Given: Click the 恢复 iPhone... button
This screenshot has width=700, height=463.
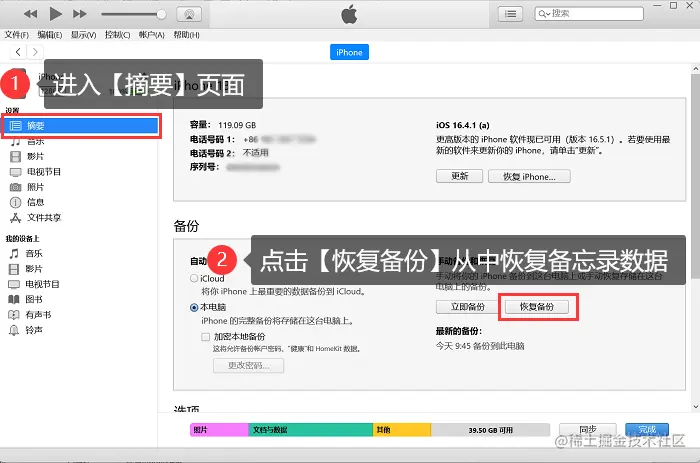Looking at the screenshot, I should tap(529, 176).
